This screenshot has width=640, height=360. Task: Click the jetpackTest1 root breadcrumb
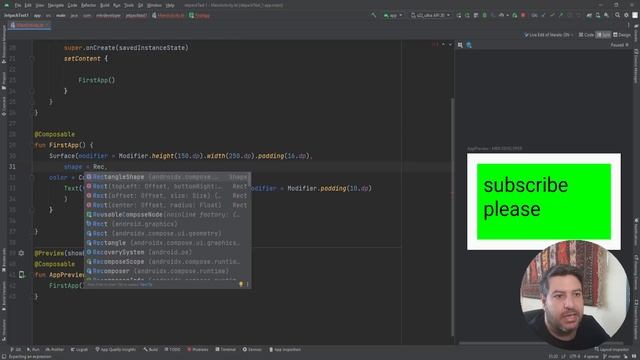click(x=16, y=16)
